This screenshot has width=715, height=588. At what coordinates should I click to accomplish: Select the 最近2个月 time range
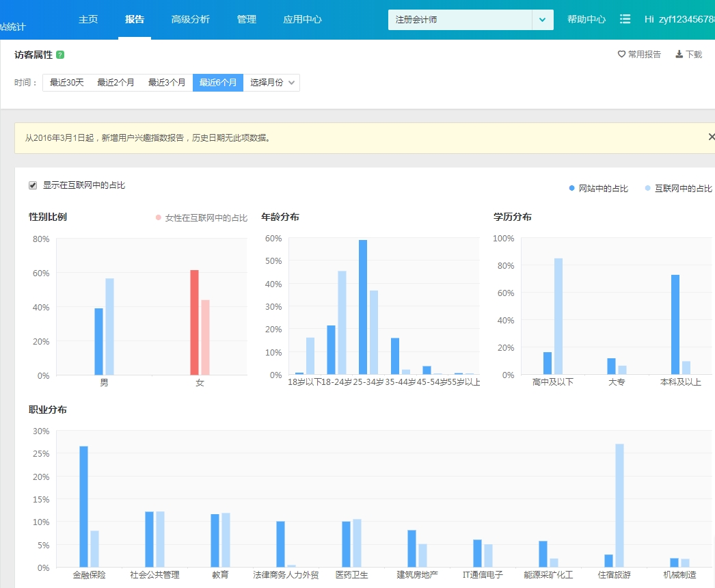coord(116,83)
